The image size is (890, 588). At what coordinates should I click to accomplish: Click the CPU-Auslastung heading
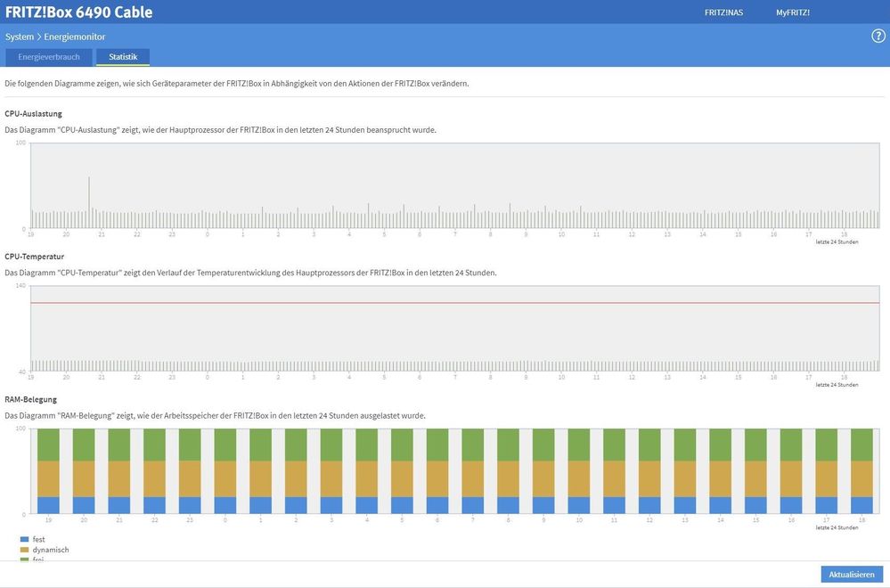coord(33,114)
